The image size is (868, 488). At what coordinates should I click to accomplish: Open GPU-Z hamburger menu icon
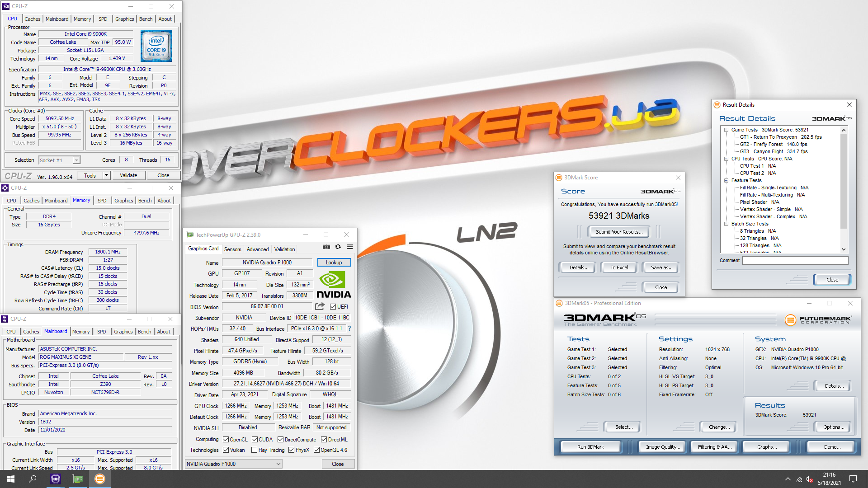[349, 247]
